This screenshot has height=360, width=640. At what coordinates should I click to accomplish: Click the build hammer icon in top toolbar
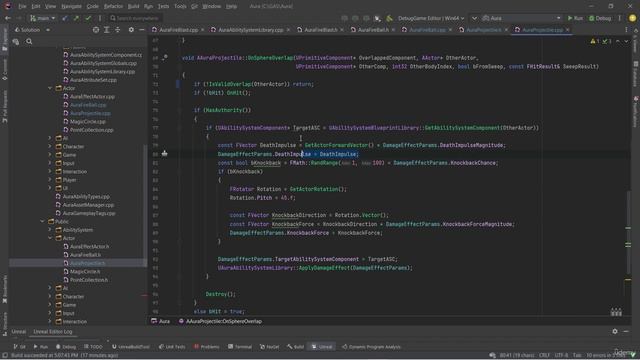pos(389,18)
